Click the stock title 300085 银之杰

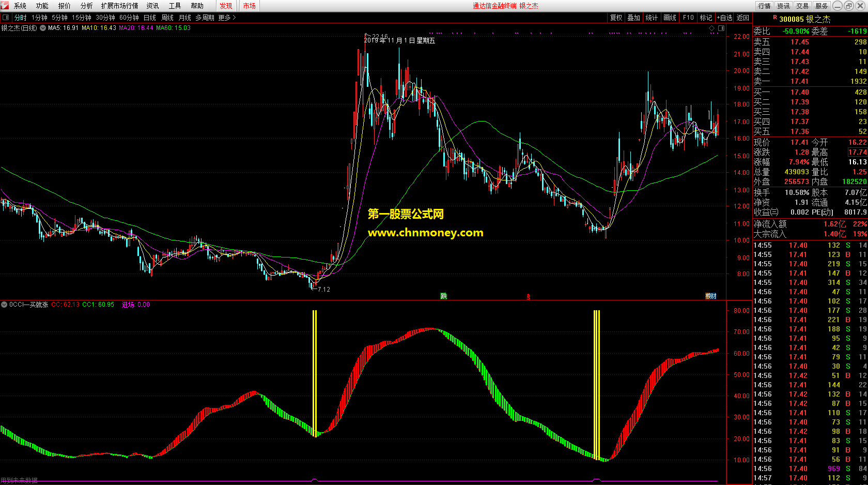click(804, 19)
